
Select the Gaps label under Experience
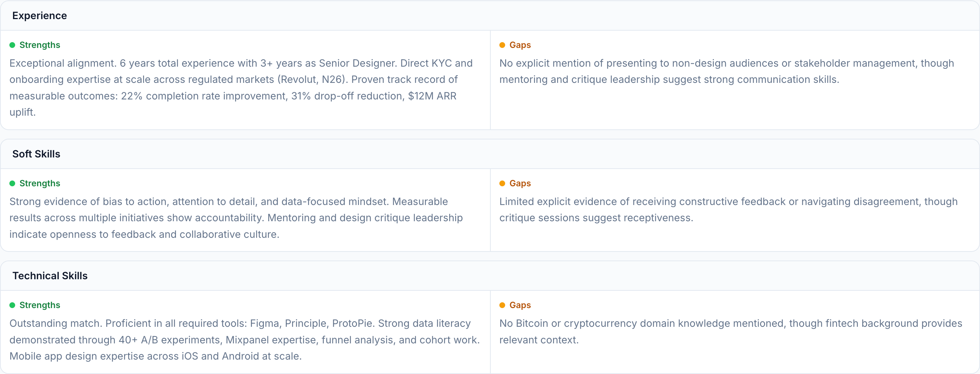[x=520, y=45]
